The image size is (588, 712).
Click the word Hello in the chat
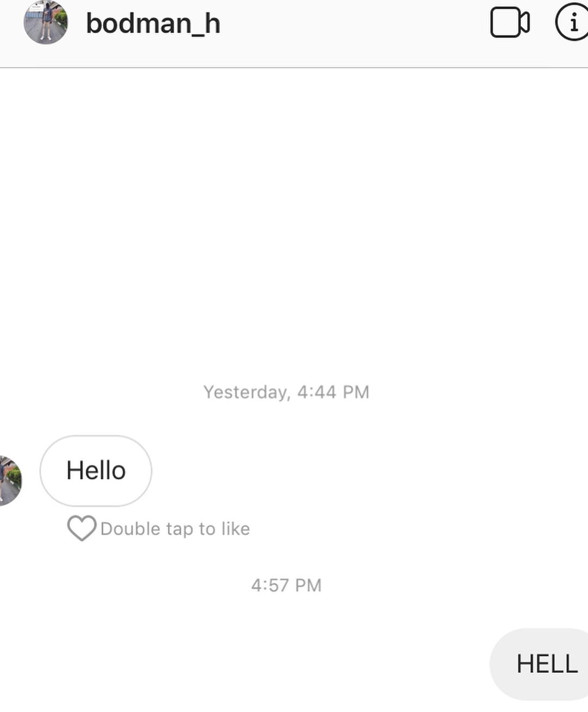coord(96,471)
